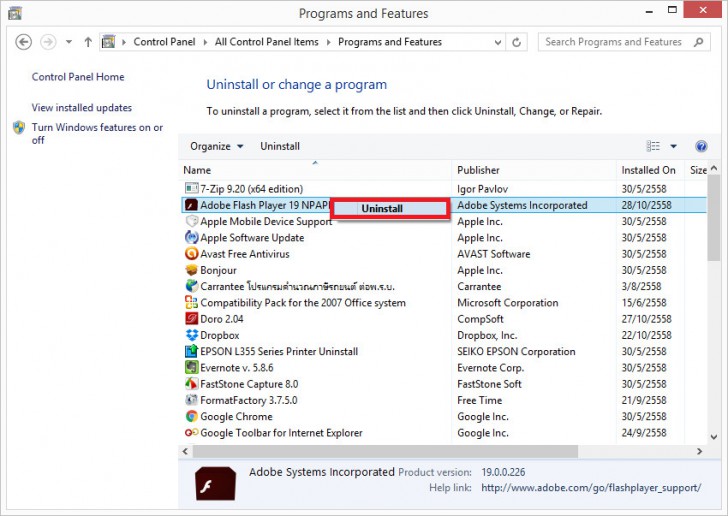
Task: Open the view options dropdown arrow
Action: 673,146
